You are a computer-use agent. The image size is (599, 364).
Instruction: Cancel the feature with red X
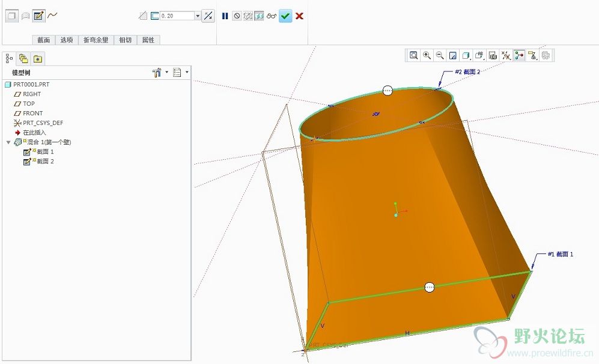click(299, 16)
